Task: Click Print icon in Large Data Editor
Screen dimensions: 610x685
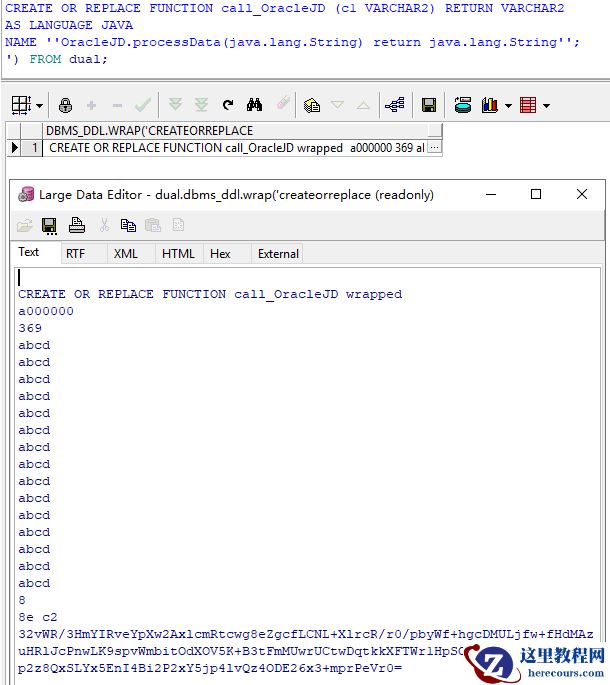Action: pos(77,225)
